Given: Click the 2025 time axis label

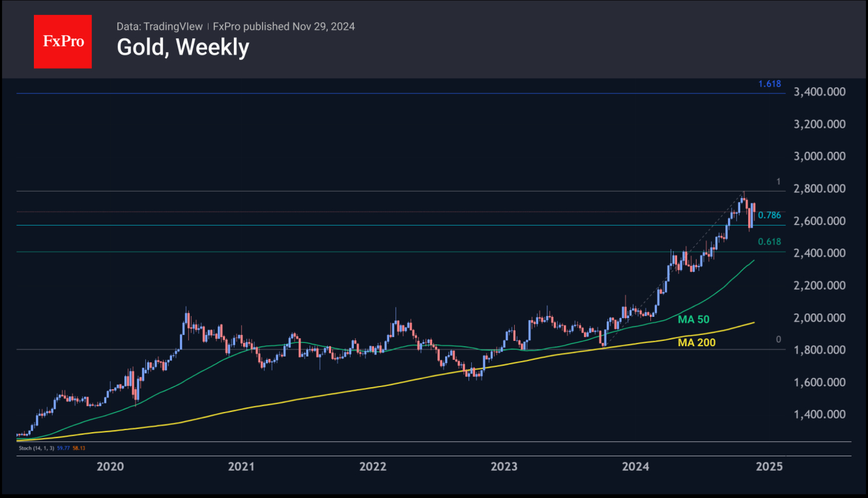Looking at the screenshot, I should click(769, 467).
